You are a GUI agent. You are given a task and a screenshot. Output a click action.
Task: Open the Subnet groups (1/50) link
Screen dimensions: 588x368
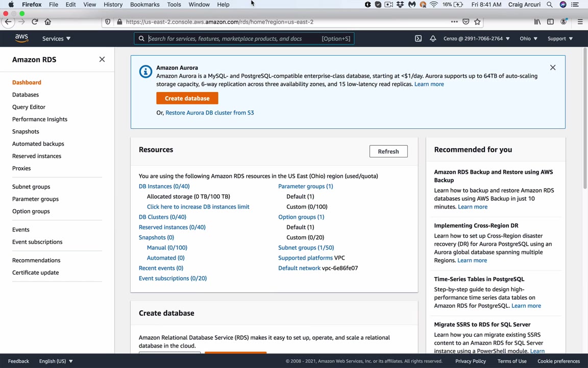point(306,247)
